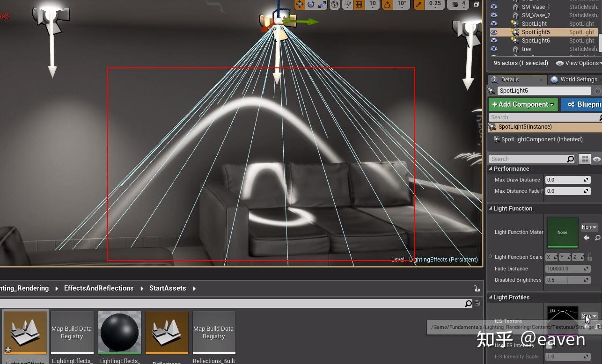Adjust Disabled Brightness slider
602x364 pixels.
pos(568,280)
